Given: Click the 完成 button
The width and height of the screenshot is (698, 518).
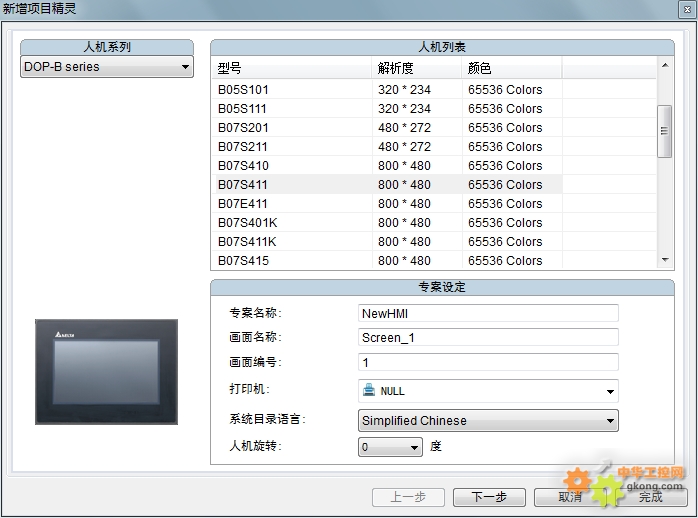Looking at the screenshot, I should click(x=651, y=497).
